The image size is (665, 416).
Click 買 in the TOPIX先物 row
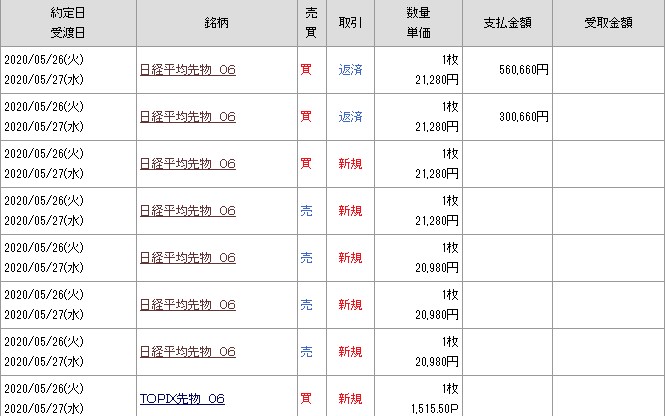tap(306, 399)
